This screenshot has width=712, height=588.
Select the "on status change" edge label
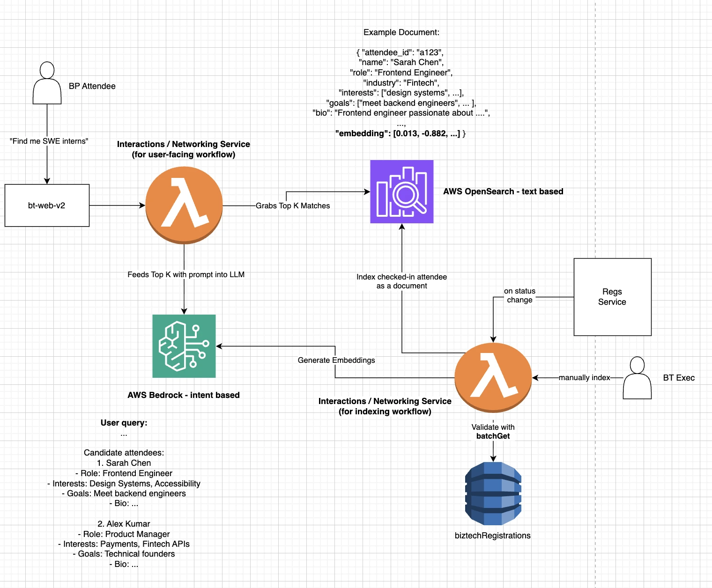coord(519,295)
